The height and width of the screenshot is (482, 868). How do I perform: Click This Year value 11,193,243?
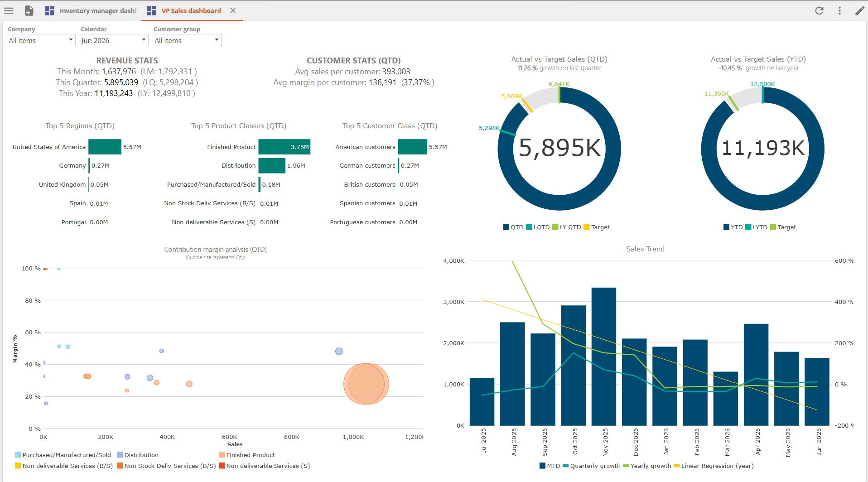point(114,93)
